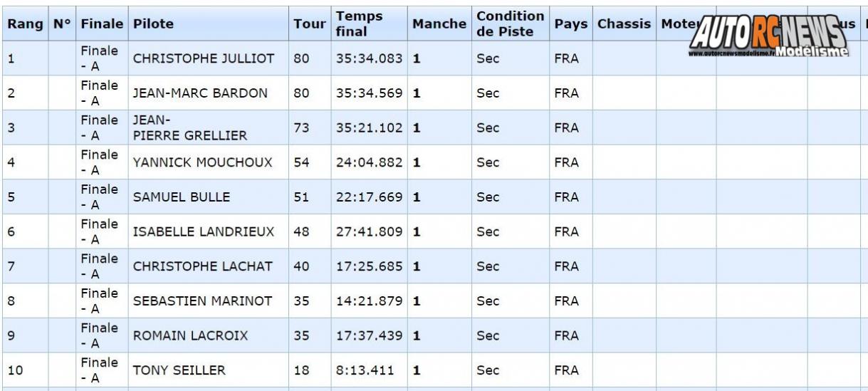Select pilot JEAN-MARC BARDON

click(x=200, y=93)
